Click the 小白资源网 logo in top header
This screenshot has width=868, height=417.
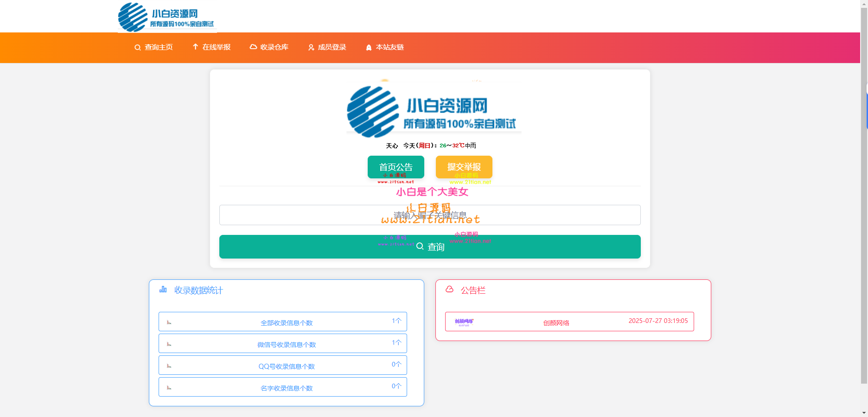click(x=166, y=17)
